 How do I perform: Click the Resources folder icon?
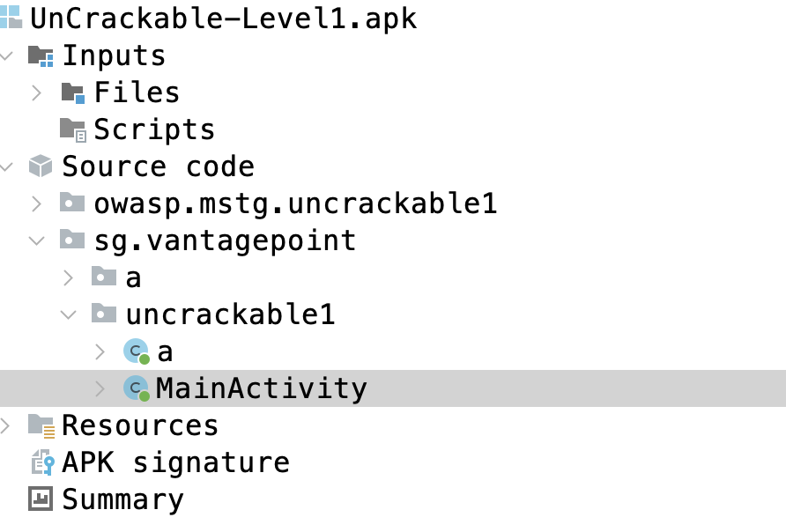41,425
